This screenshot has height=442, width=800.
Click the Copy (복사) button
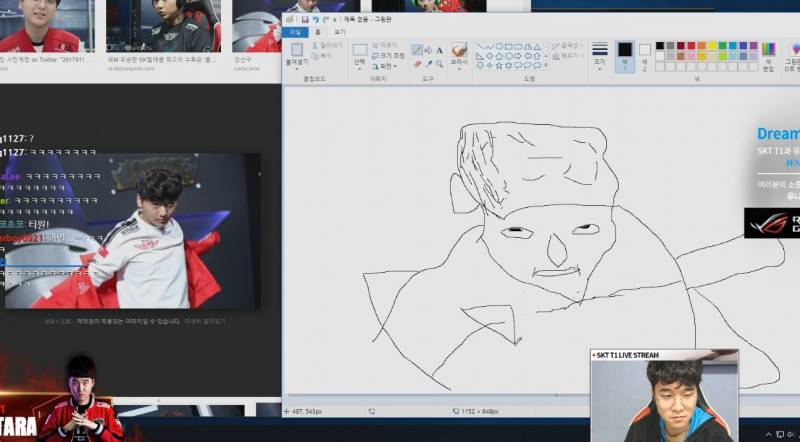[322, 56]
